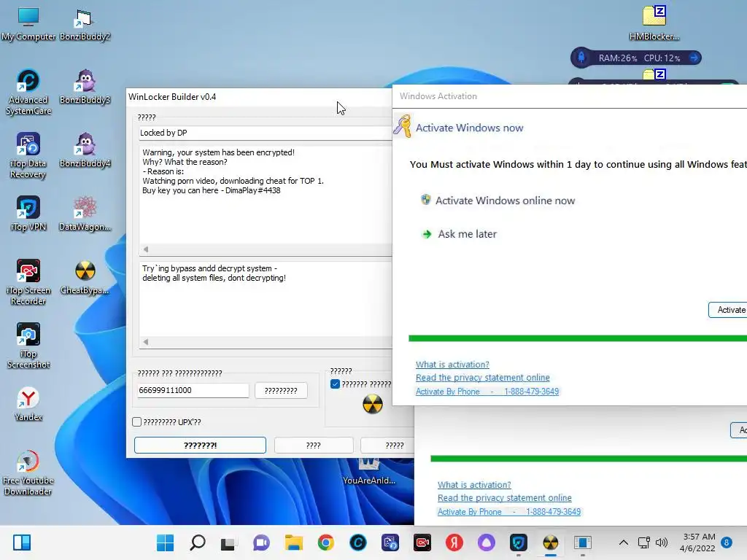Open purple Alice assistant taskbar icon
Viewport: 747px width, 560px height.
(487, 542)
